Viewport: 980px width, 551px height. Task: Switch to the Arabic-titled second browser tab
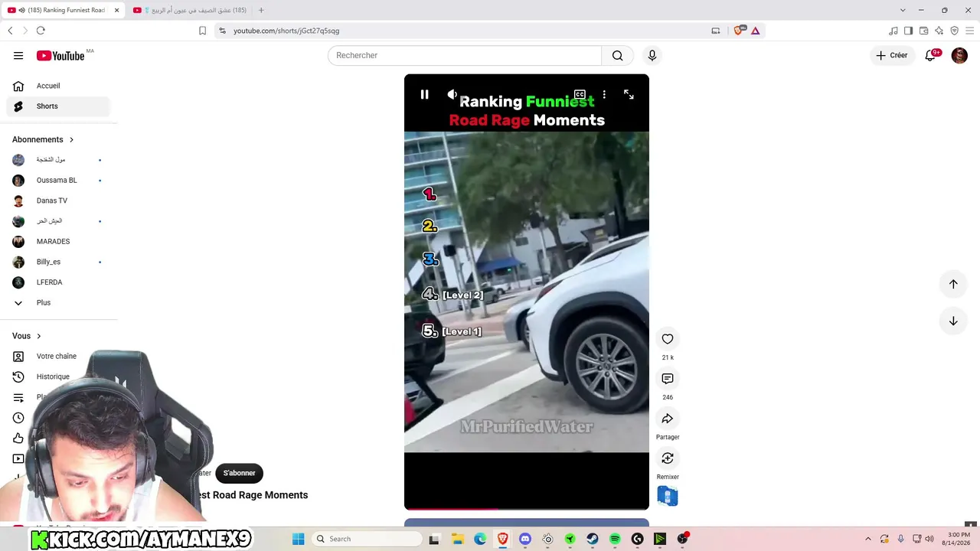190,10
